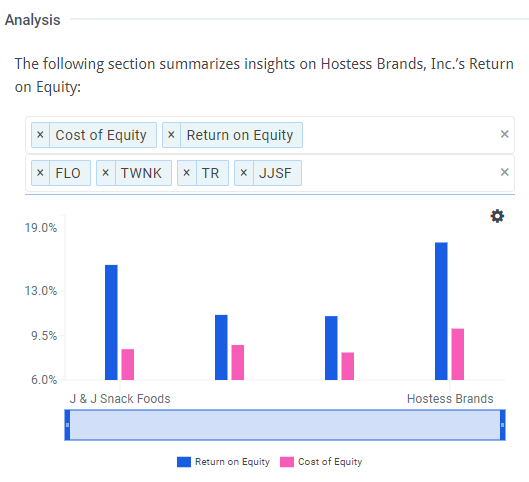Remove the FLO ticker tag

click(40, 173)
